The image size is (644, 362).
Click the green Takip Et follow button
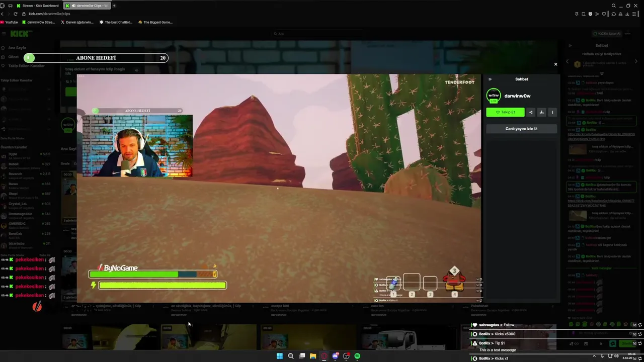coord(505,112)
